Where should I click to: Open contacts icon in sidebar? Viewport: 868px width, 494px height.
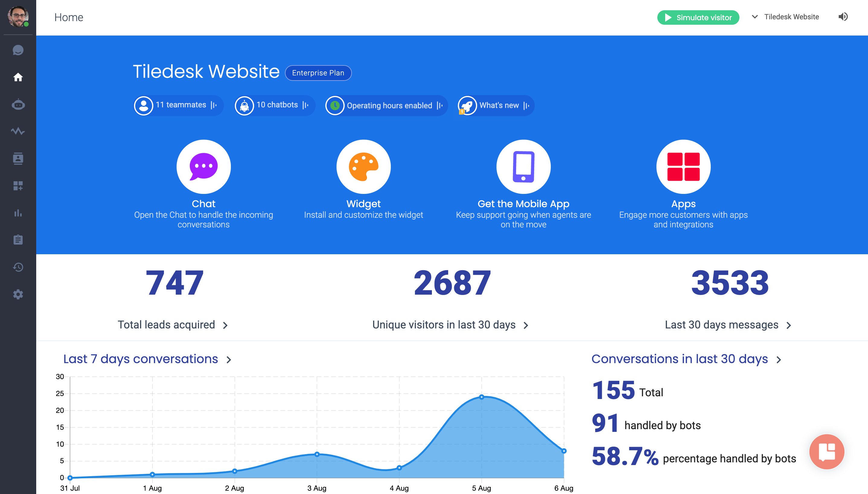[x=18, y=158]
